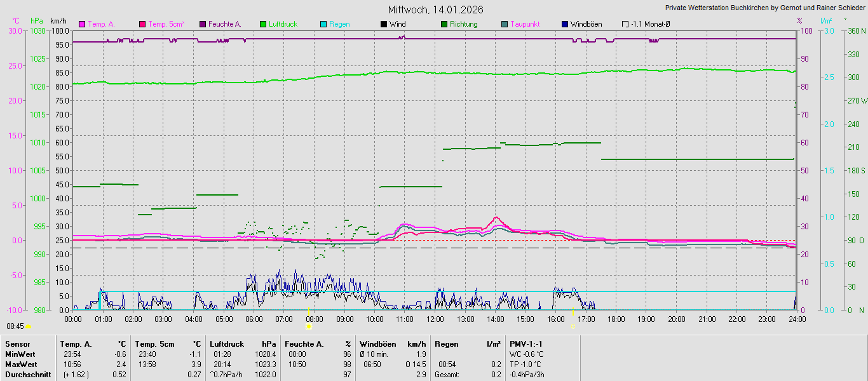The height and width of the screenshot is (381, 868).
Task: Click the magenta Temp. A. legend swatch
Action: 81,24
